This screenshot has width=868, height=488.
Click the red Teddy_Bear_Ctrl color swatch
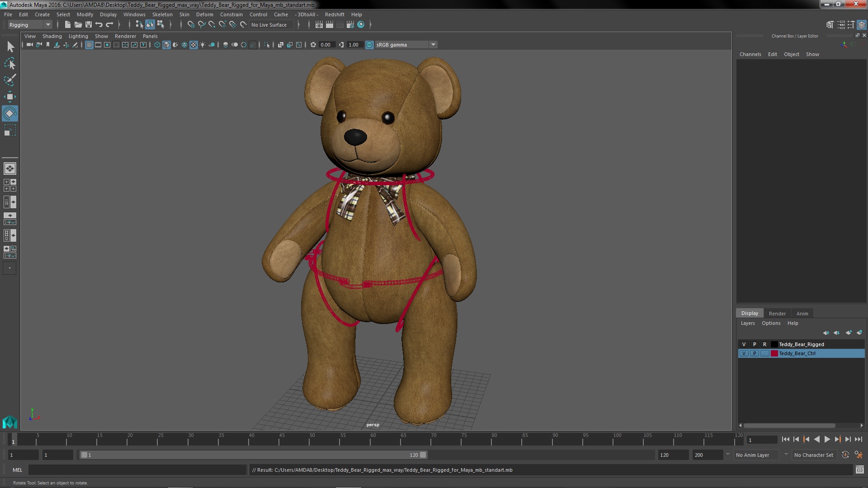pyautogui.click(x=774, y=353)
